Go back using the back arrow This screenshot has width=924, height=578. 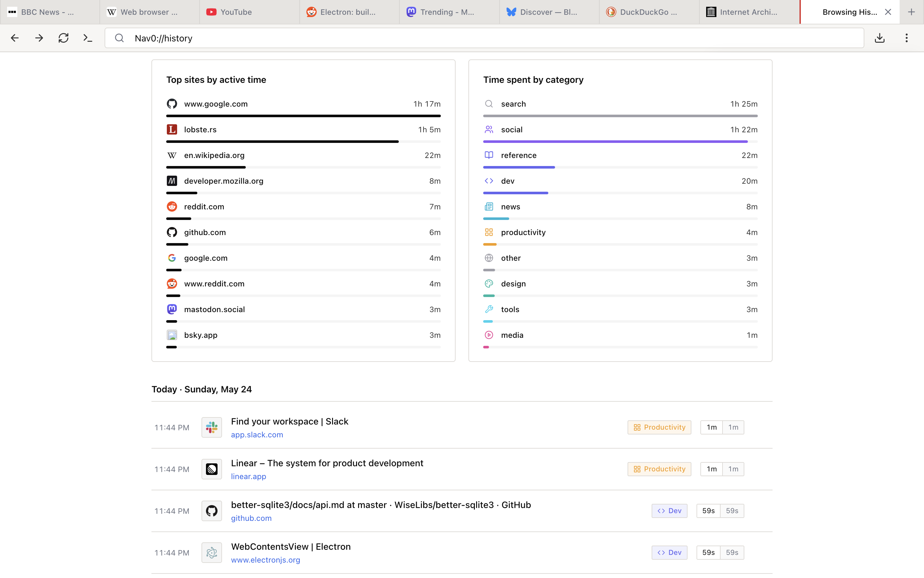14,38
